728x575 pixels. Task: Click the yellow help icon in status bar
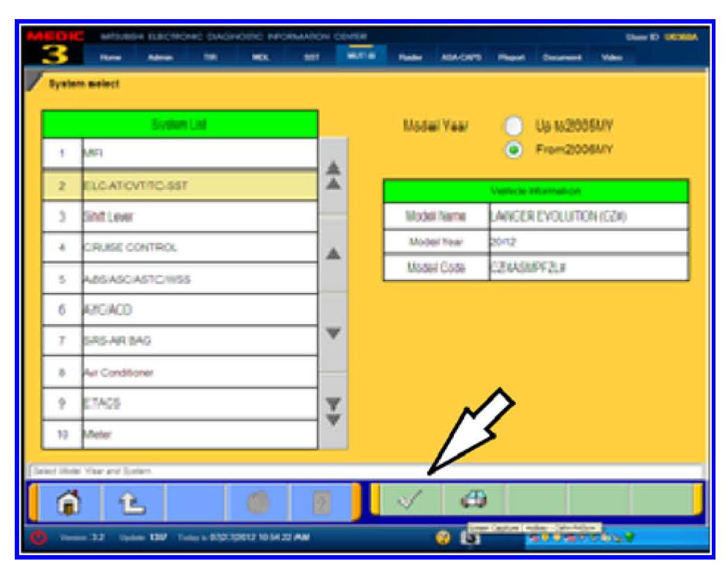tap(444, 537)
